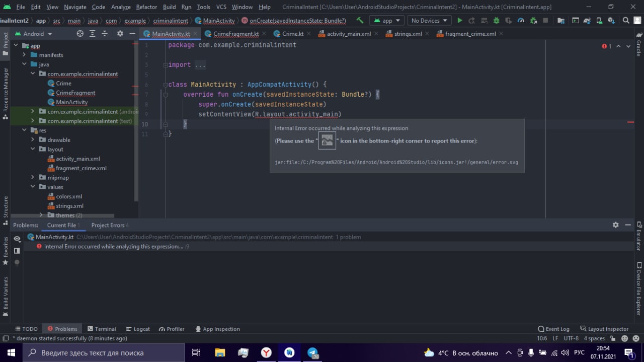
Task: Collapse the app module tree node
Action: click(16, 45)
